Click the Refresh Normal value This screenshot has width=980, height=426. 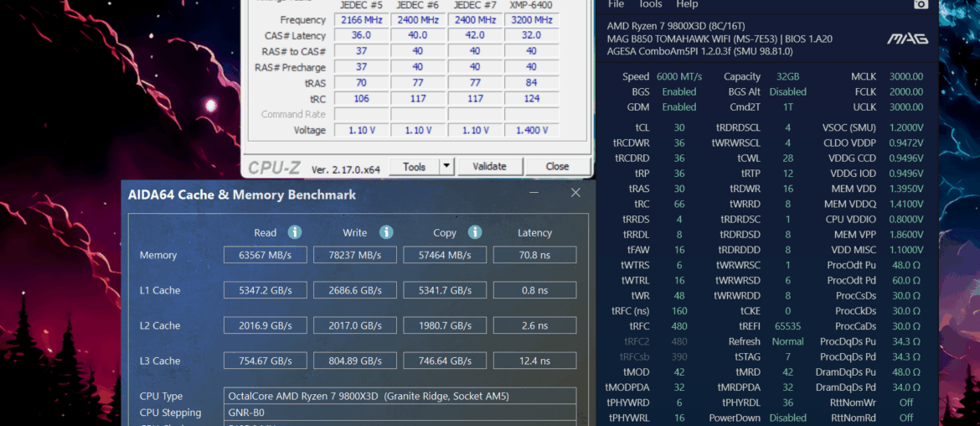pyautogui.click(x=787, y=341)
